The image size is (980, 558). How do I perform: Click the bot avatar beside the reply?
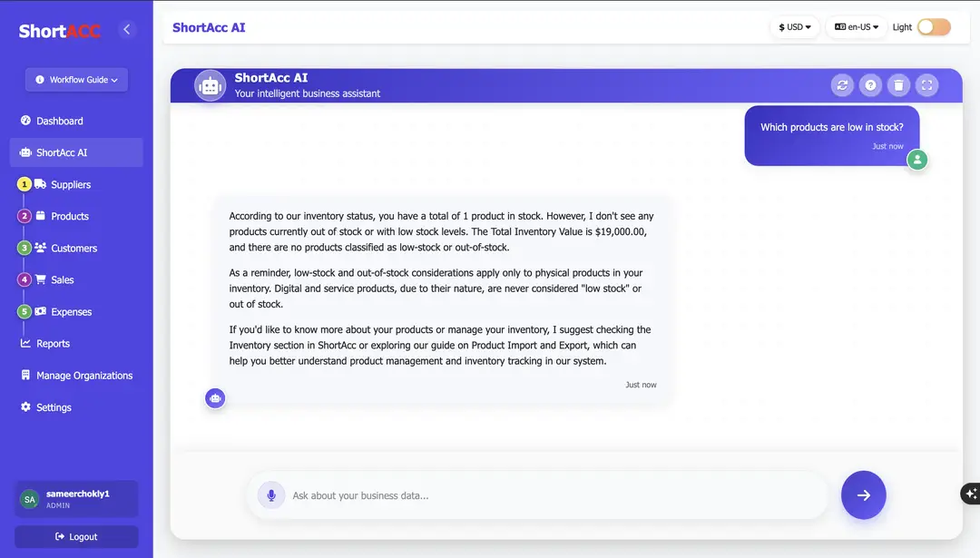point(215,398)
